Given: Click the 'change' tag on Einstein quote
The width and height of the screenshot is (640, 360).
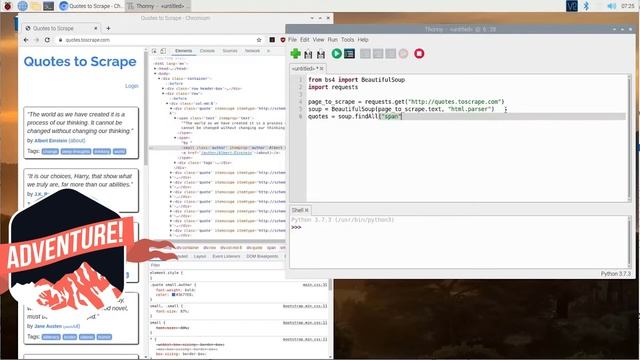Looking at the screenshot, I should point(50,151).
